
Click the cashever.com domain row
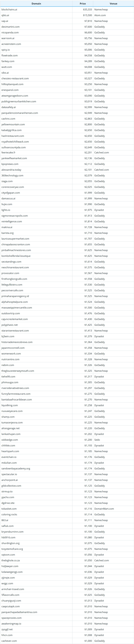(67, 641)
